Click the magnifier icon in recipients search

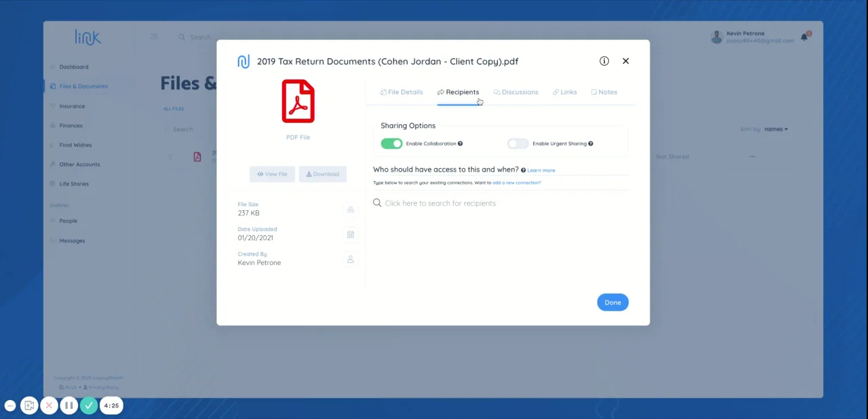tap(378, 203)
